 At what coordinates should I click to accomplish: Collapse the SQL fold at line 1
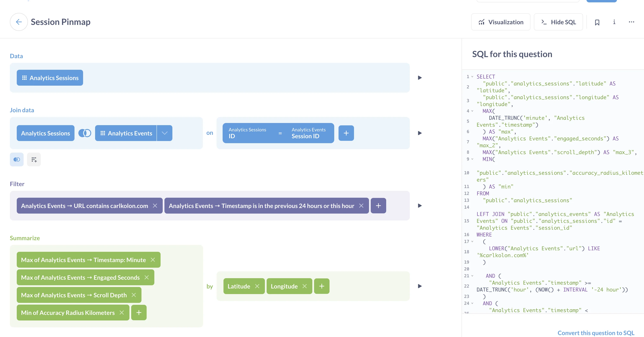[x=472, y=76]
